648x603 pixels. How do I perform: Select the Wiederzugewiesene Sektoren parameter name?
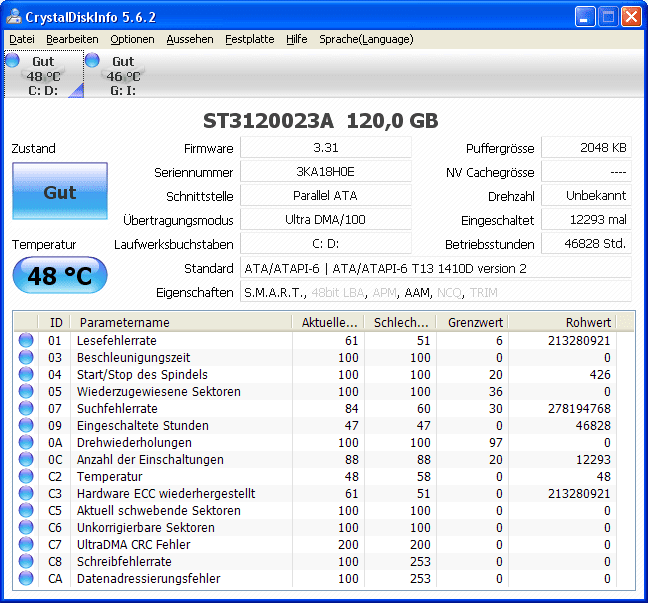(x=159, y=391)
